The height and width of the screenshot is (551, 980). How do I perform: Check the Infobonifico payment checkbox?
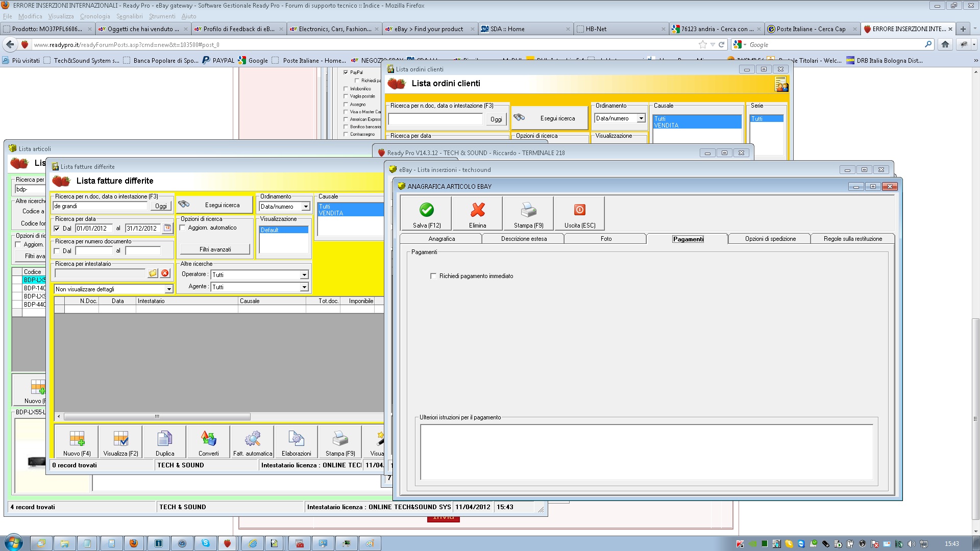pyautogui.click(x=346, y=89)
